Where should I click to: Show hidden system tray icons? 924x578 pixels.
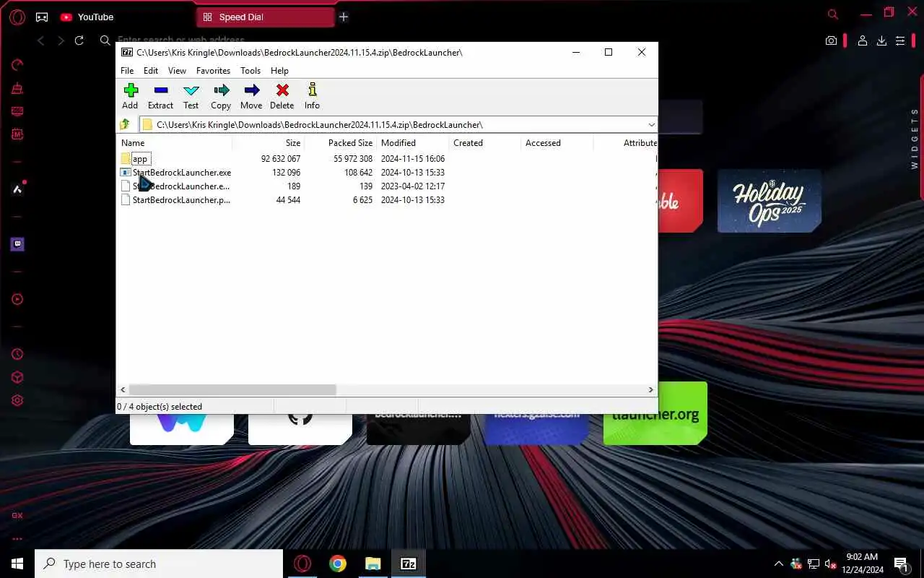tap(778, 564)
